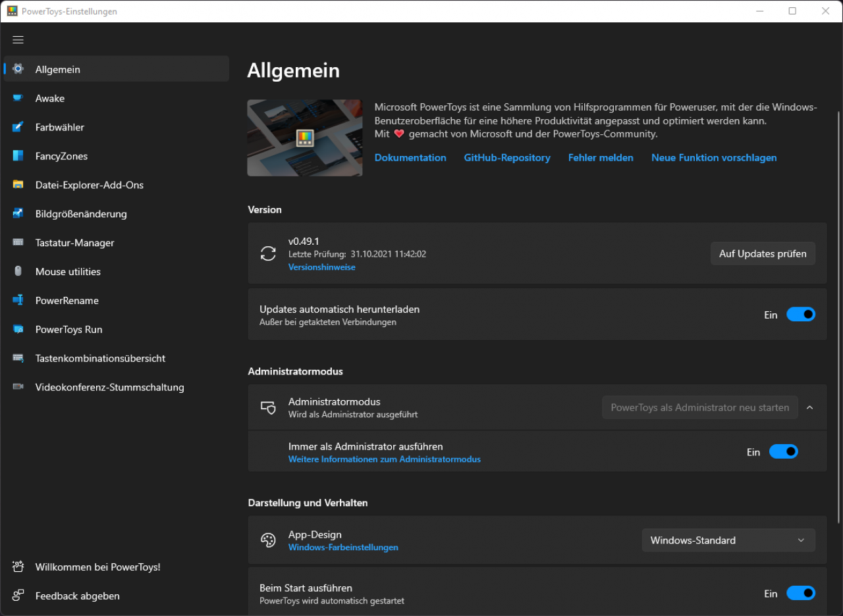Open the GitHub-Repository link
843x616 pixels.
click(507, 158)
